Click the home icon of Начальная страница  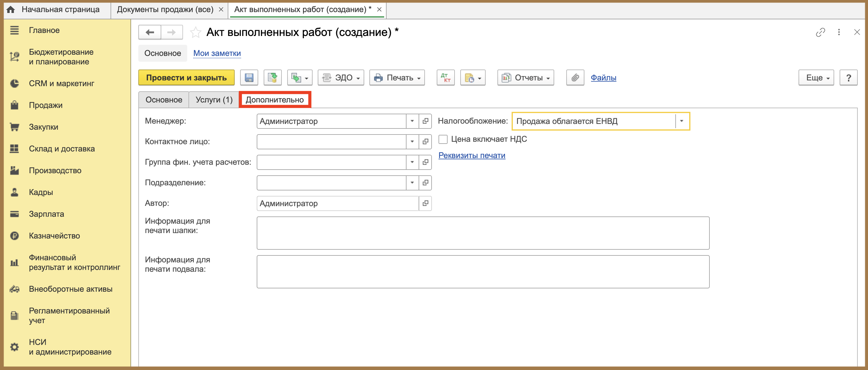click(11, 9)
